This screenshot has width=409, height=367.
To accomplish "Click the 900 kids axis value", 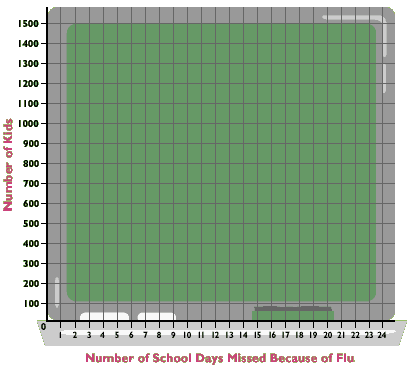I will (31, 144).
